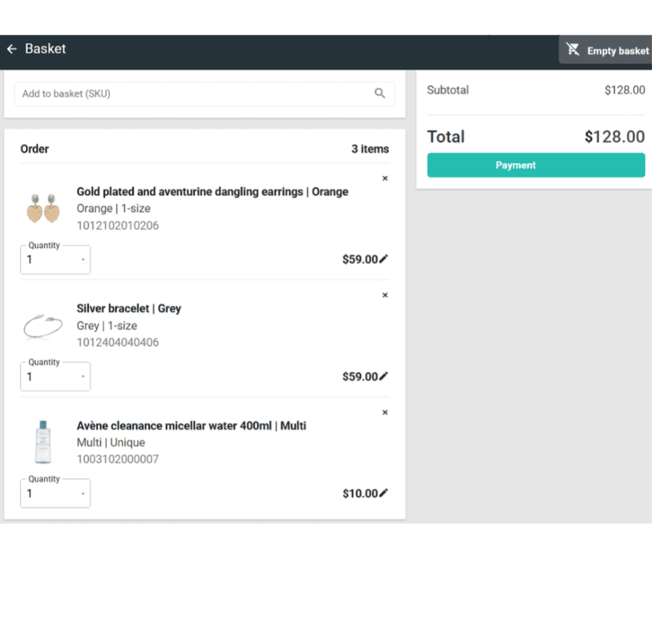Open the micellar water Quantity dropdown

(55, 494)
